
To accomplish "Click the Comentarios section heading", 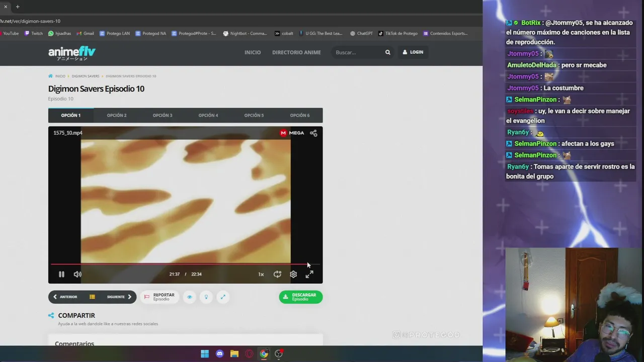I will click(74, 343).
